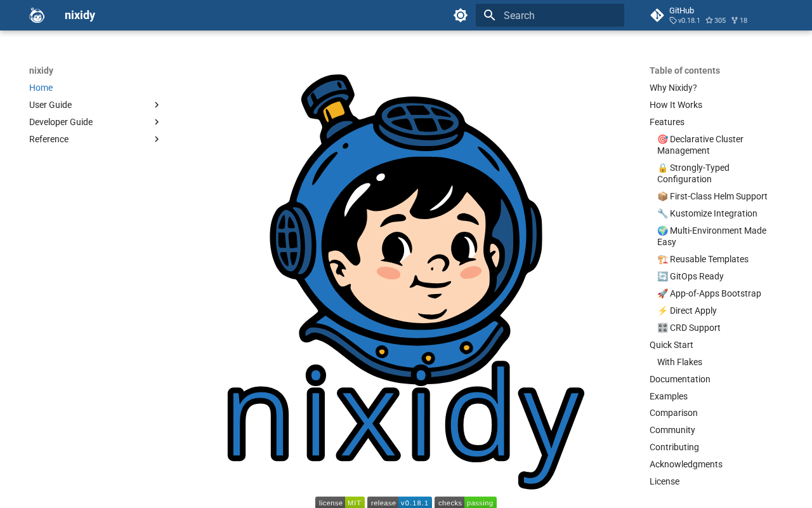Click the release v0.18.1 badge
812x508 pixels.
pyautogui.click(x=400, y=502)
